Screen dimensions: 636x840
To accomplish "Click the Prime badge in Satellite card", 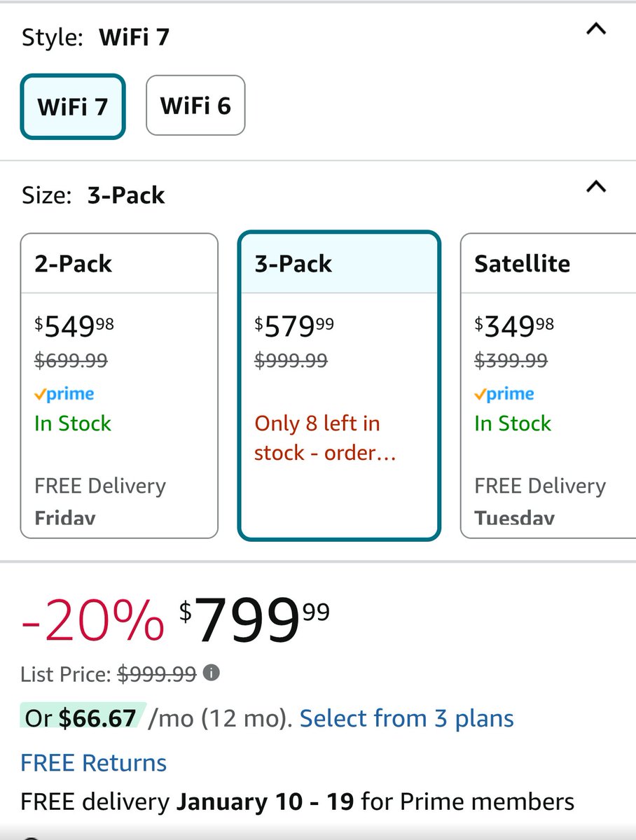I will point(504,394).
